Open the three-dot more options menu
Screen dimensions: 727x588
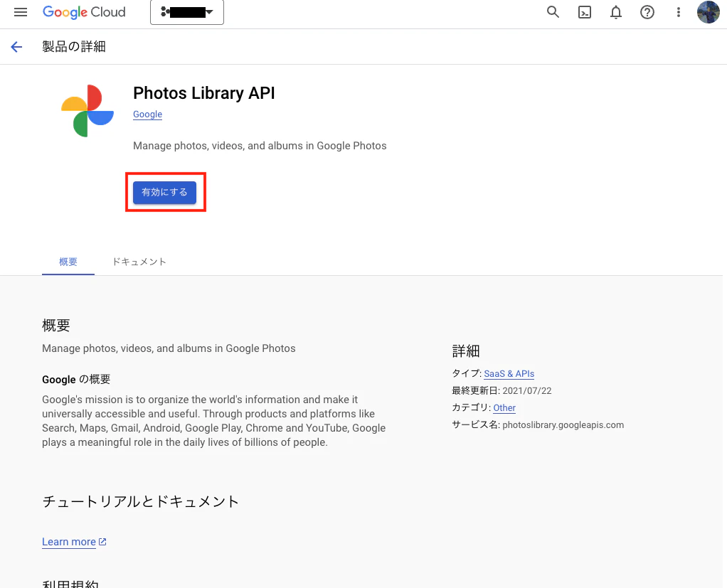pos(679,12)
